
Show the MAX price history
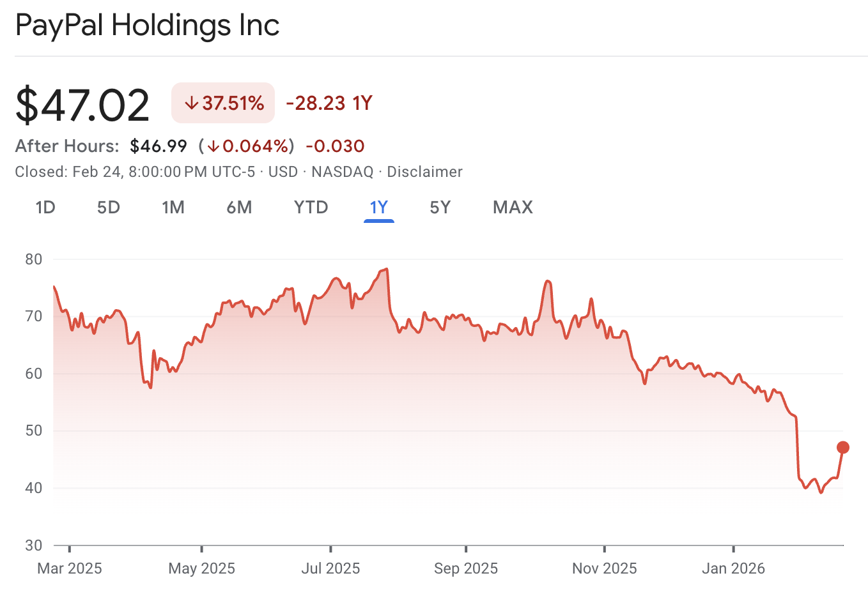point(513,208)
